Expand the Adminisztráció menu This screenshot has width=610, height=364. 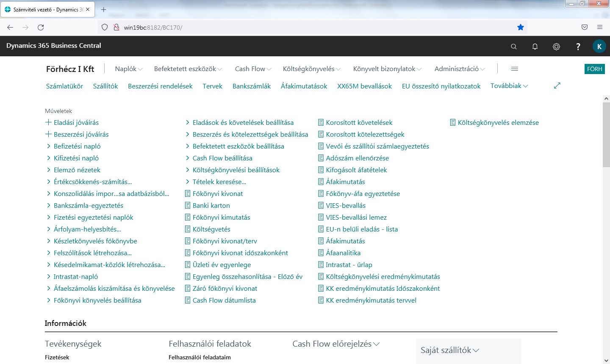460,69
